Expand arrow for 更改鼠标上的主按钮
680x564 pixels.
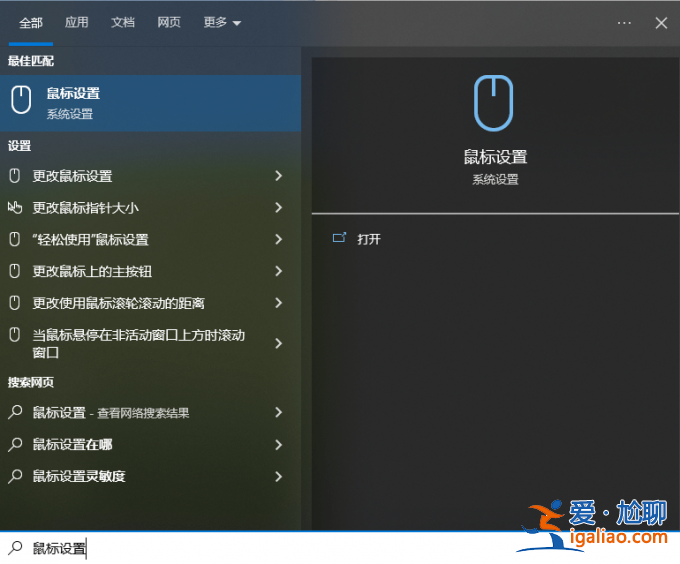278,271
